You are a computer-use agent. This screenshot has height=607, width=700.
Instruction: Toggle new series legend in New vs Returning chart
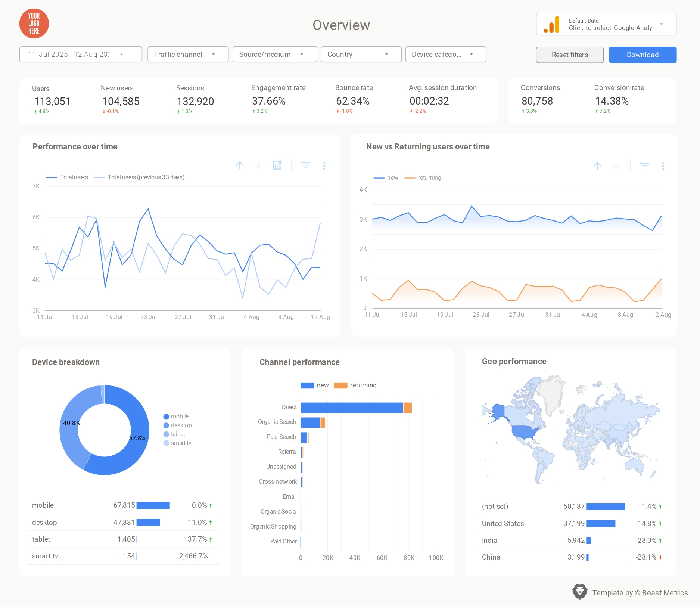point(386,178)
